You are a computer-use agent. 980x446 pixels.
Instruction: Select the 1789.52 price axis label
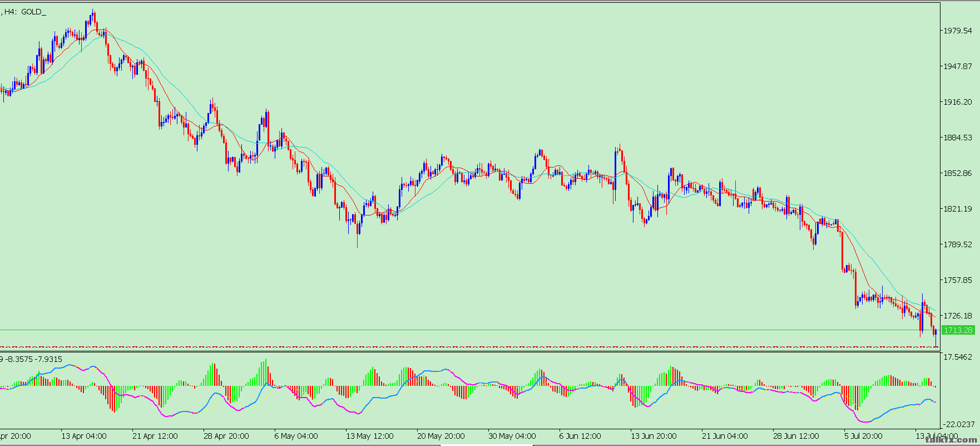[958, 244]
